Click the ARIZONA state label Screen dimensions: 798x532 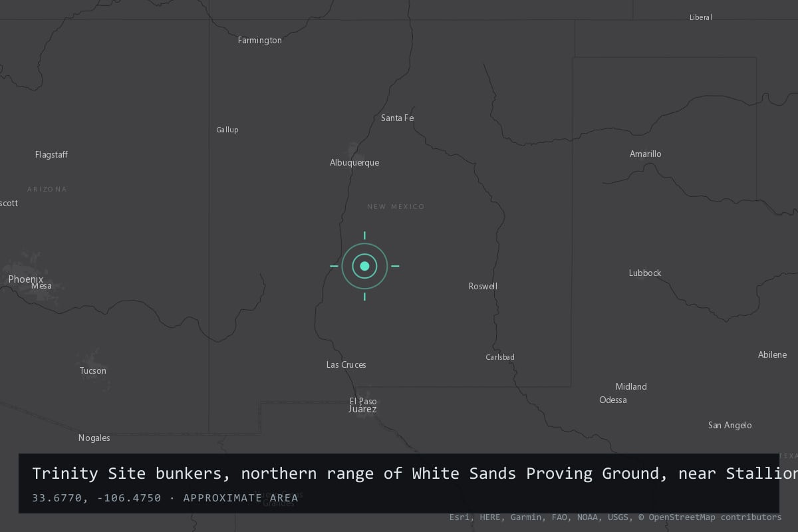pos(47,190)
